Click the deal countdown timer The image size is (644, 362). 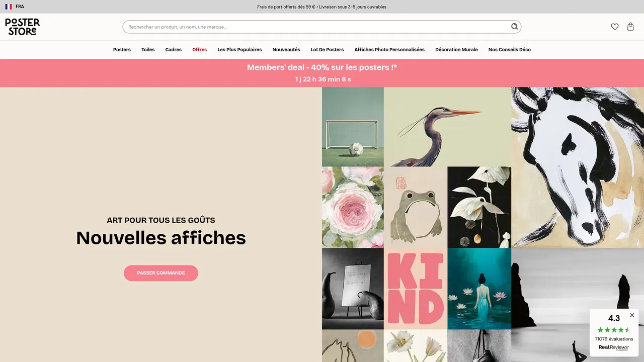tap(323, 79)
